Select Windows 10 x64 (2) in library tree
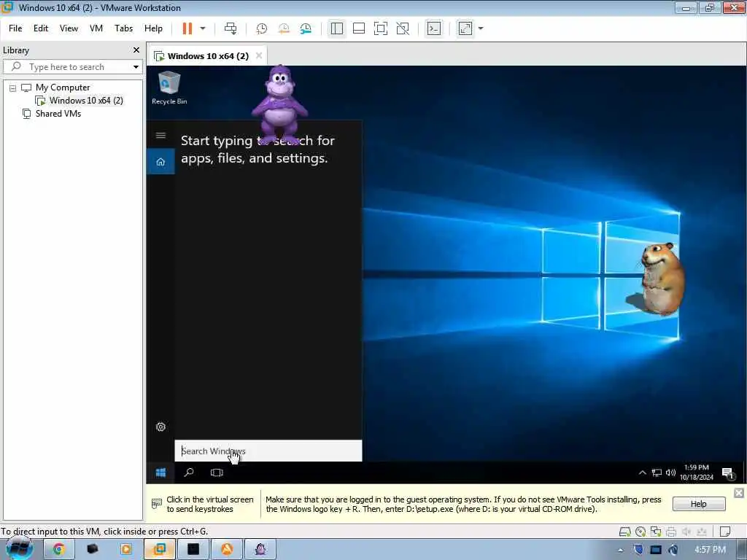 pos(86,101)
